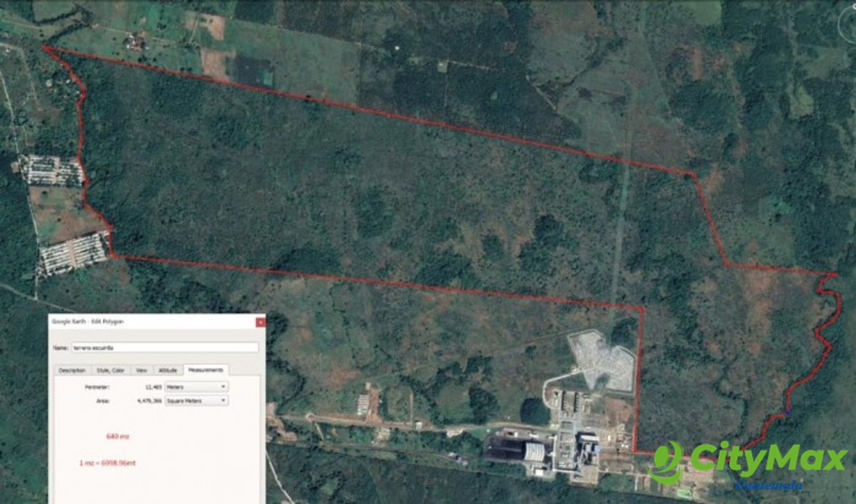Image resolution: width=856 pixels, height=504 pixels.
Task: Close the Edit Polygon dialog
Action: tap(261, 322)
